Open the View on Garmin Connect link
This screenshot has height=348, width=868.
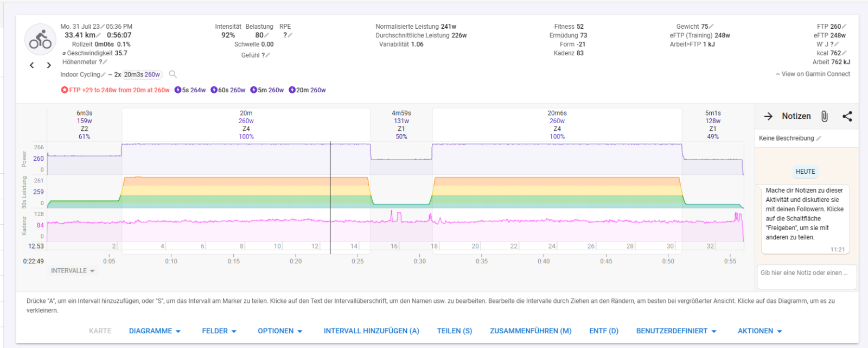[813, 74]
